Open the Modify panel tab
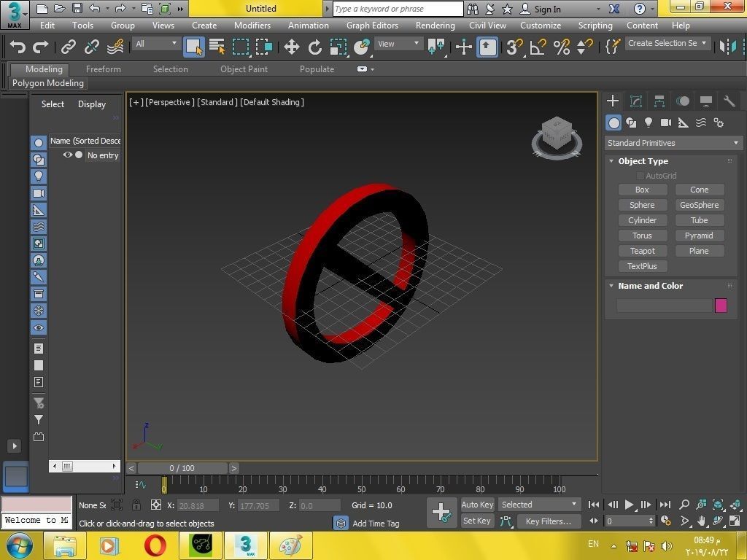747x560 pixels. click(635, 101)
